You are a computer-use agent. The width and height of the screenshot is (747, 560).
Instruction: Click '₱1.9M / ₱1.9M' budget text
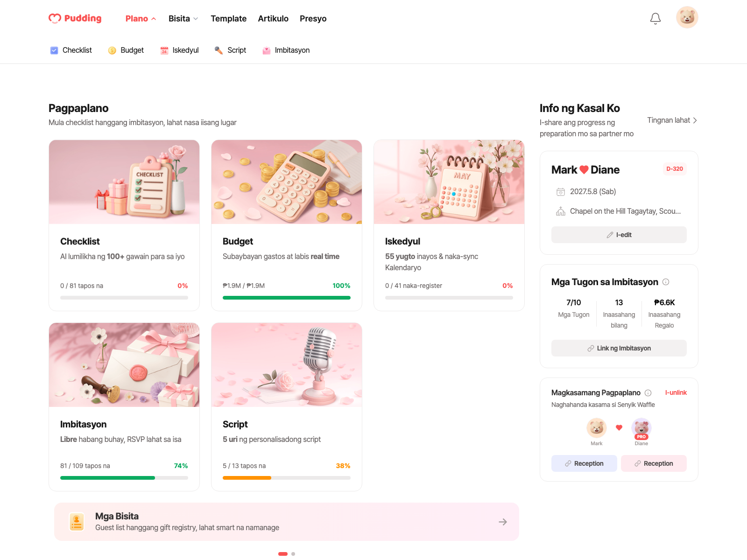click(x=244, y=286)
